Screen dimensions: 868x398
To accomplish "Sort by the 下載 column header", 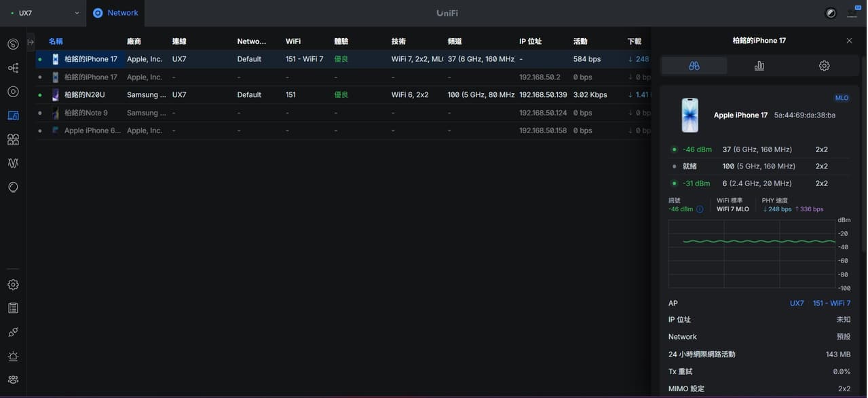I will tap(635, 41).
